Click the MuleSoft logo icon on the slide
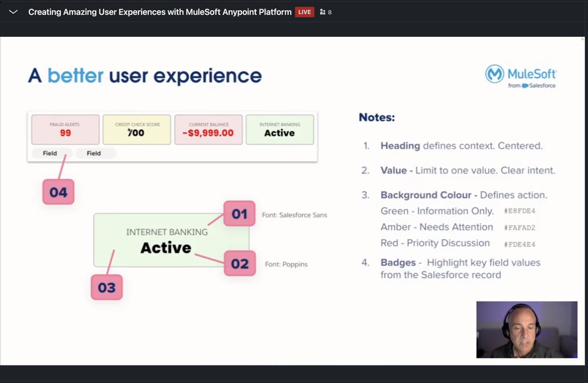The height and width of the screenshot is (383, 588). [x=495, y=74]
